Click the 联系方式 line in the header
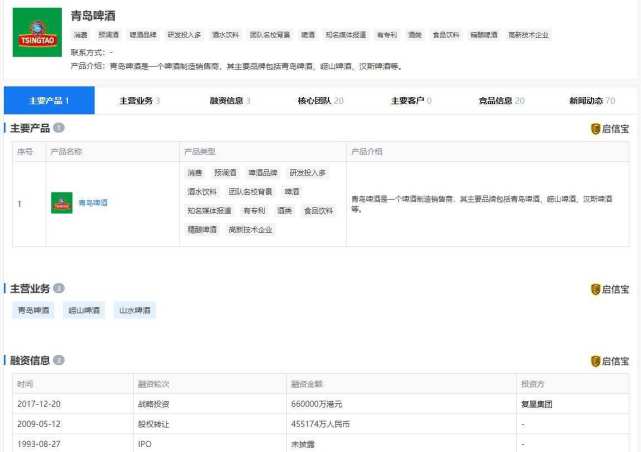Image resolution: width=641 pixels, height=452 pixels. coord(92,52)
